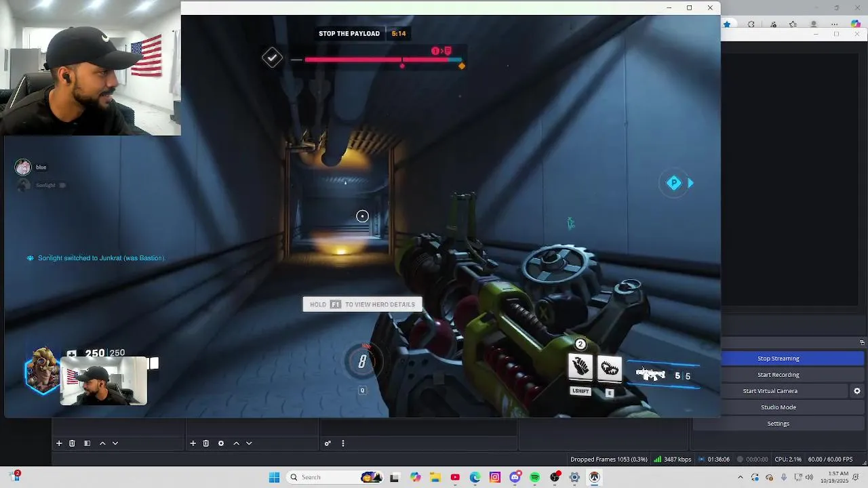This screenshot has width=868, height=488.
Task: Remove the selected scene with the first trash icon
Action: [72, 443]
